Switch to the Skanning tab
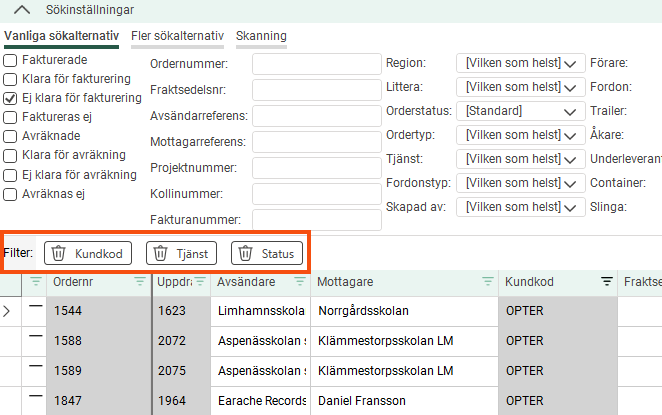 click(261, 36)
